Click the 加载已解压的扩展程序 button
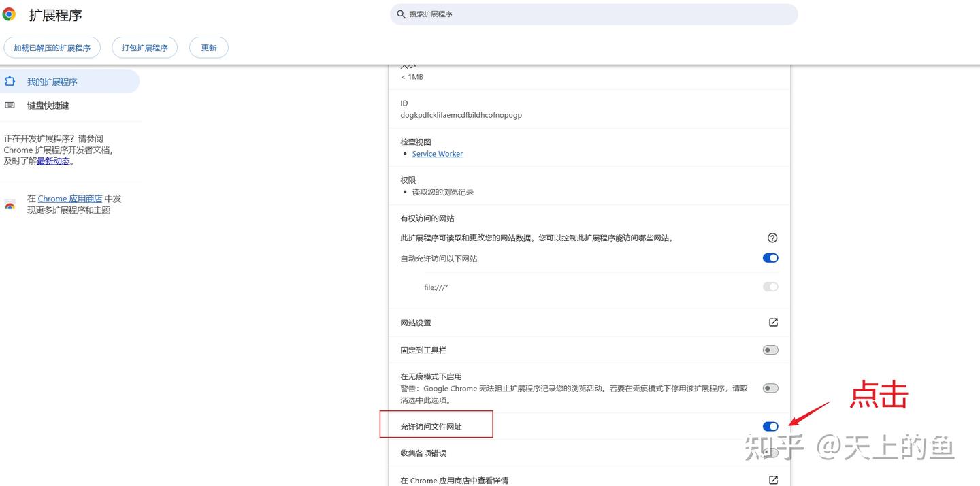The image size is (980, 486). [x=52, y=48]
